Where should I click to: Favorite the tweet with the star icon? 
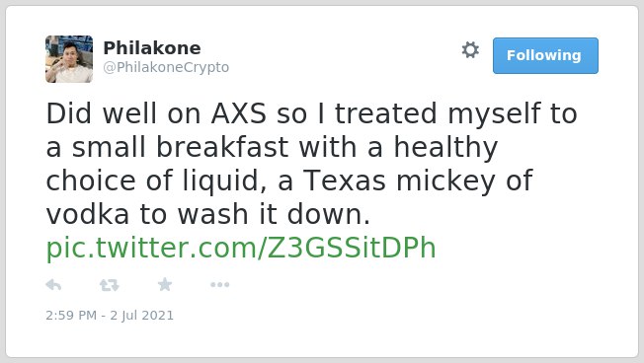[x=165, y=284]
